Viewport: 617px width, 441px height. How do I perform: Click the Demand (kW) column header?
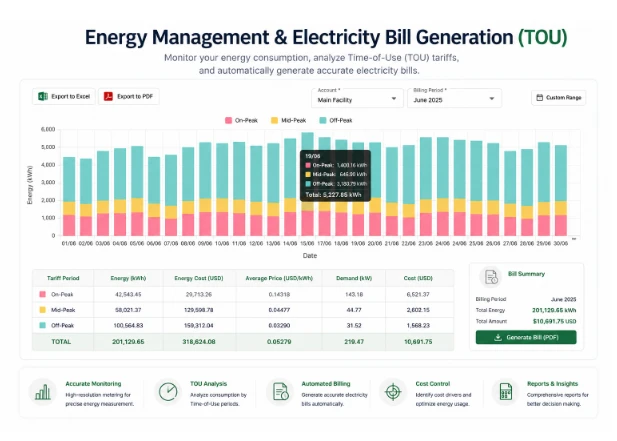[x=354, y=278]
